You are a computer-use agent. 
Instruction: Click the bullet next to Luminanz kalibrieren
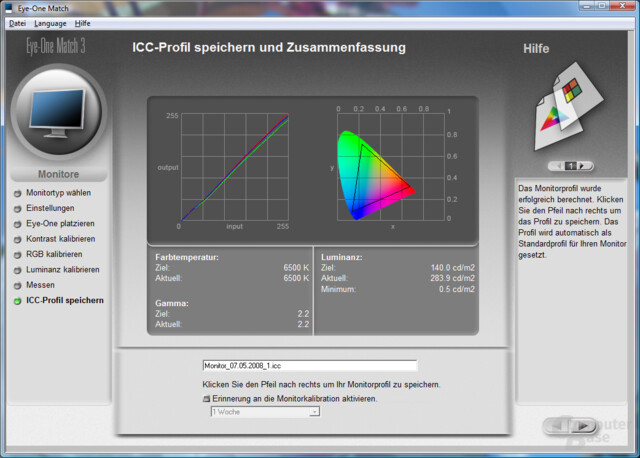coord(17,270)
